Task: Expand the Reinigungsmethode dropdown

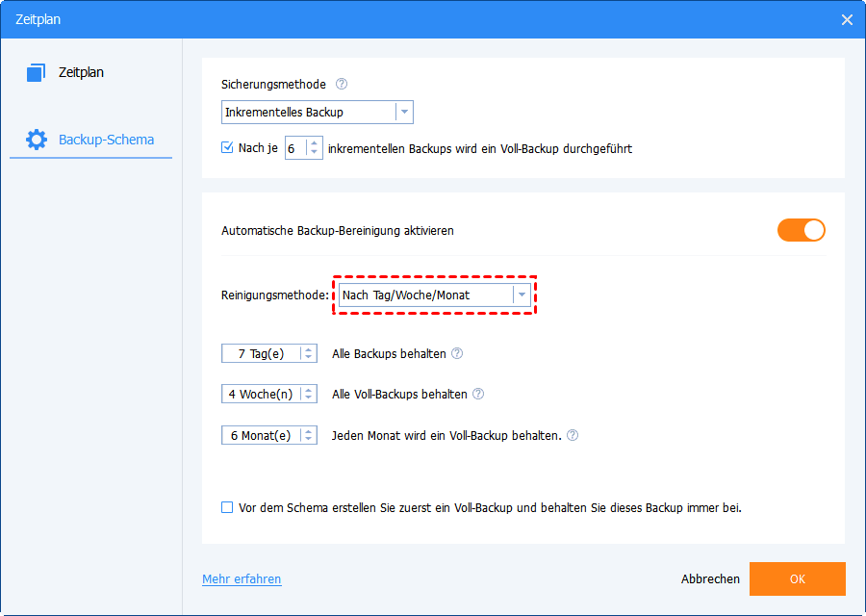Action: (x=522, y=295)
